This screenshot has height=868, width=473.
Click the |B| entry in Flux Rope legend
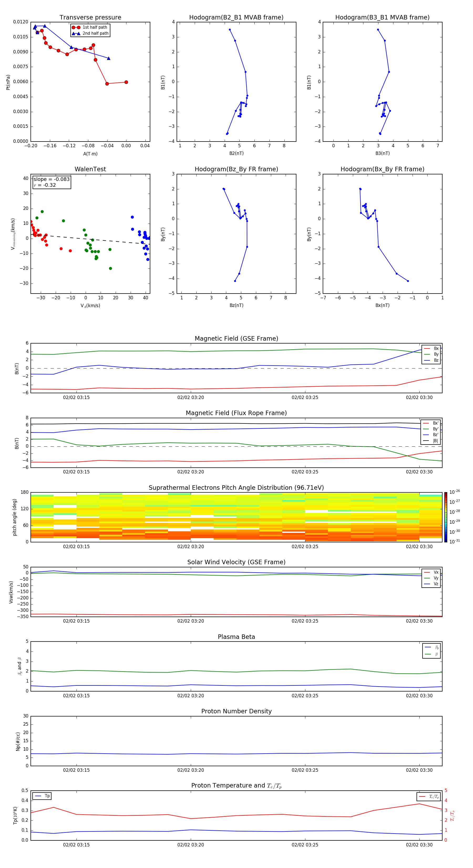tap(431, 441)
